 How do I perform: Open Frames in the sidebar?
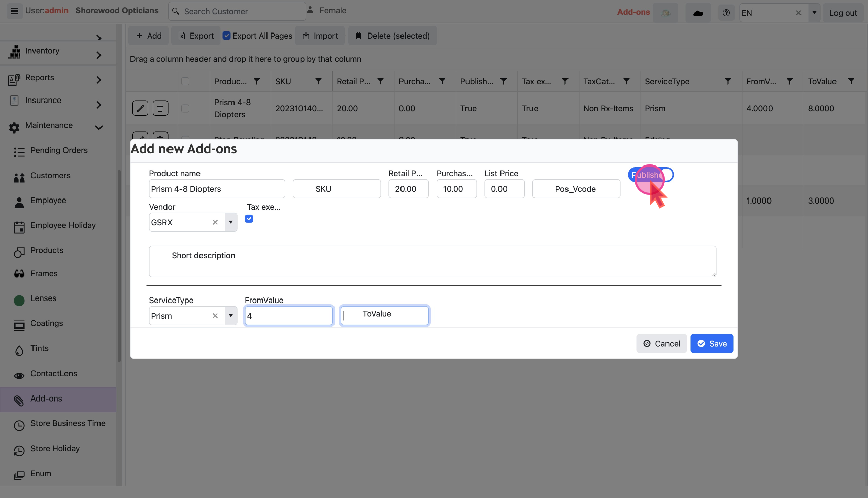click(44, 274)
